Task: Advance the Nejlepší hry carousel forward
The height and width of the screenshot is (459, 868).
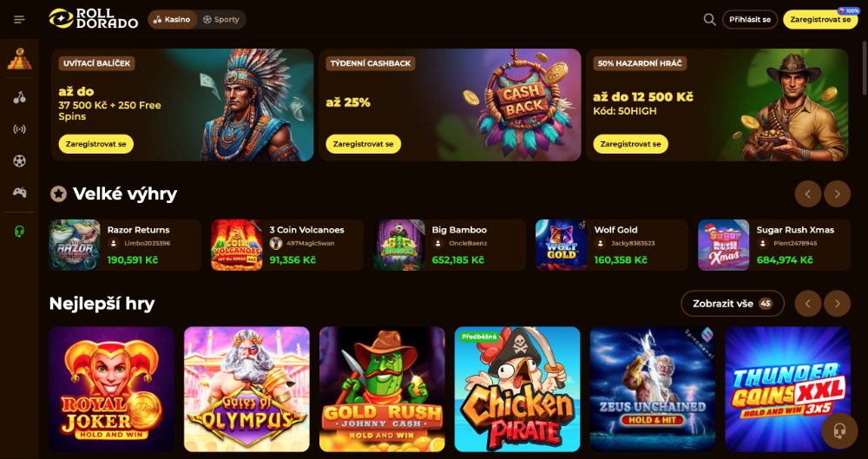Action: pyautogui.click(x=837, y=304)
